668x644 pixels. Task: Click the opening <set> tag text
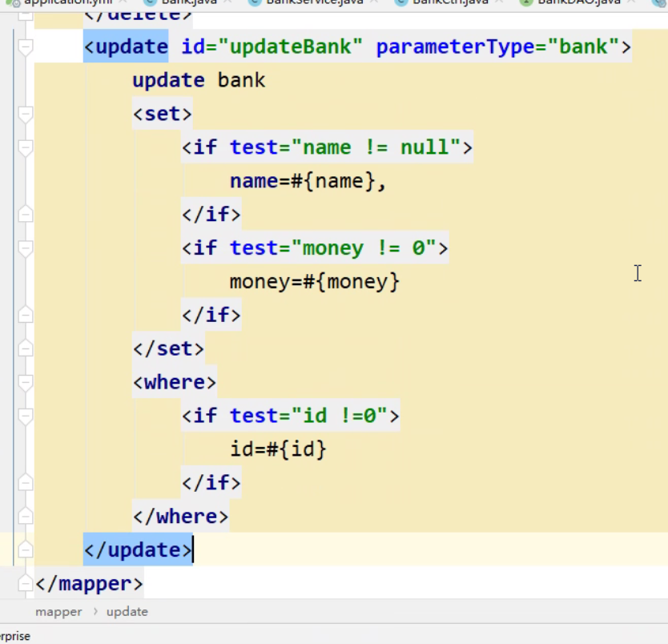[163, 114]
